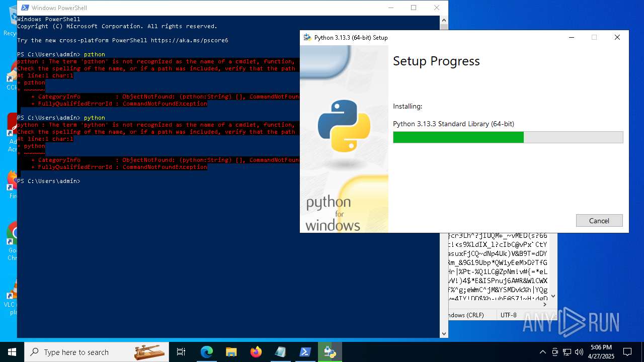Viewport: 644px width, 362px height.
Task: Open Firefox from the taskbar
Action: tap(256, 352)
